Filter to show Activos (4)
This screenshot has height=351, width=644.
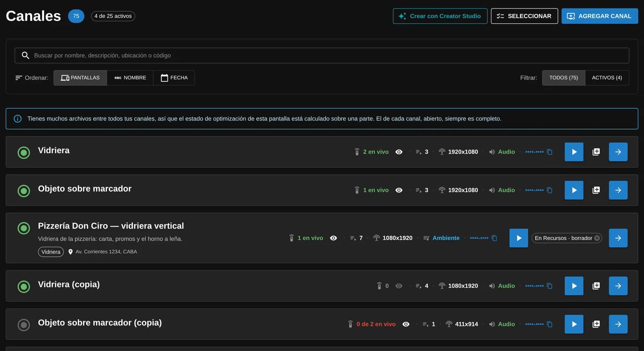click(607, 78)
